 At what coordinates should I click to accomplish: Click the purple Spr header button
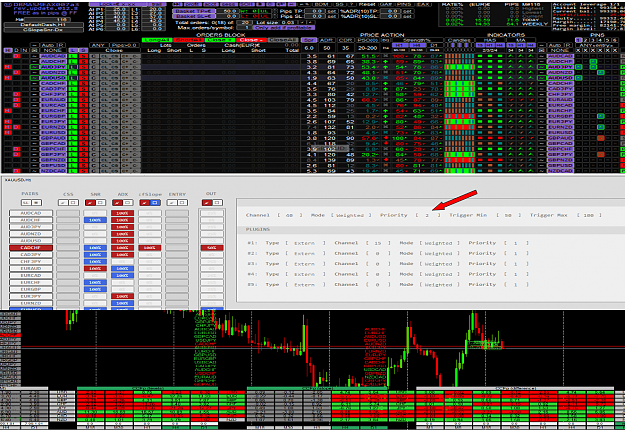[309, 40]
